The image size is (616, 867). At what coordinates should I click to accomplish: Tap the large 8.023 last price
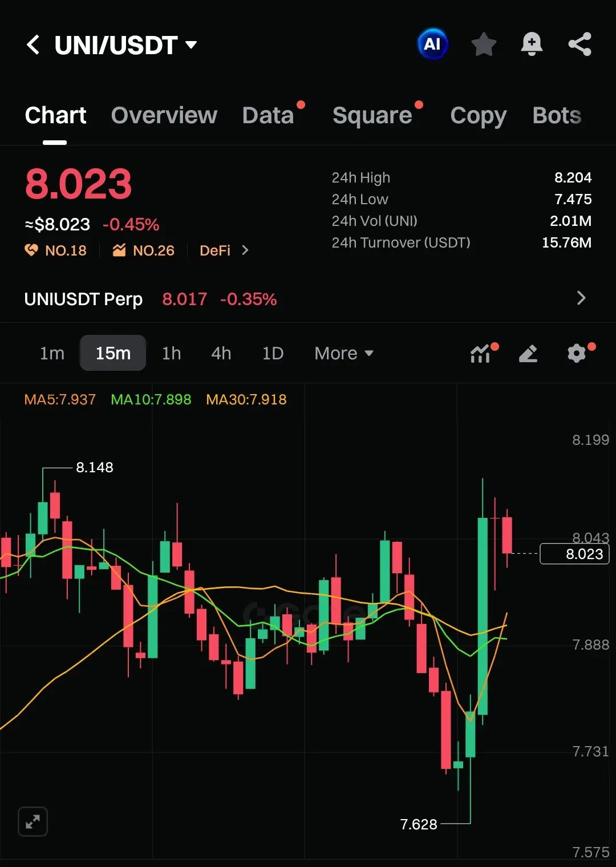(x=78, y=184)
